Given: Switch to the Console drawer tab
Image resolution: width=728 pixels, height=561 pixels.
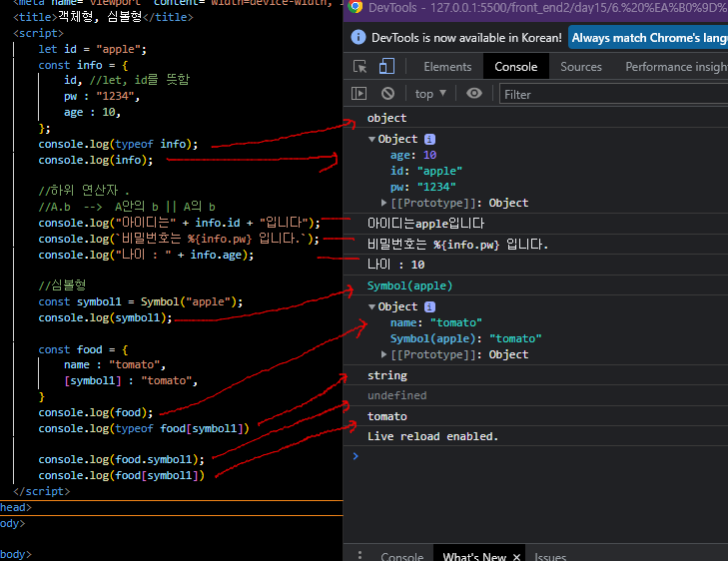Looking at the screenshot, I should coord(402,556).
